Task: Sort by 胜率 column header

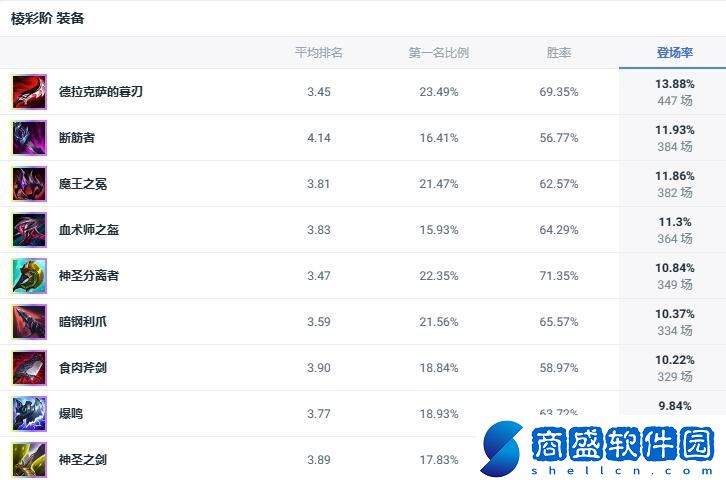Action: pos(559,53)
